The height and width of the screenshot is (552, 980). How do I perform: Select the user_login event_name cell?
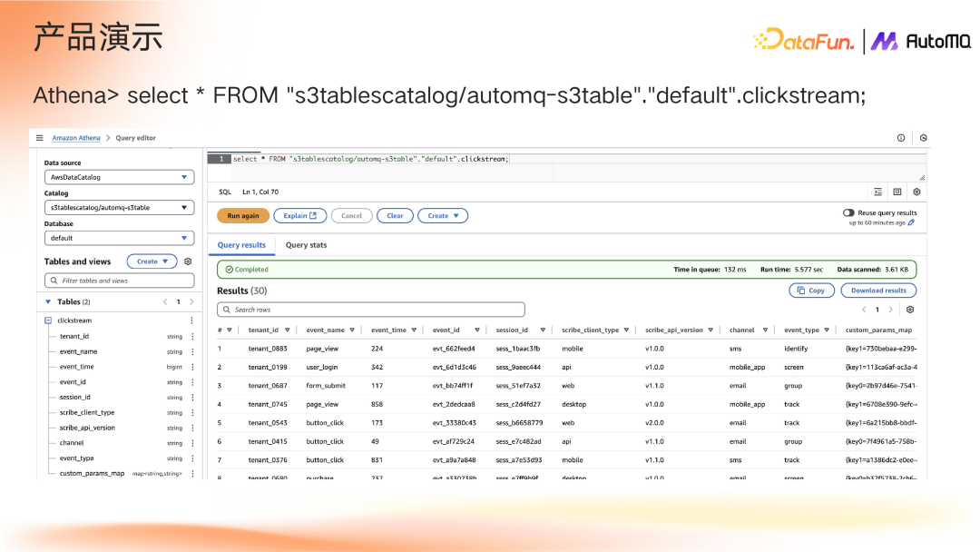tap(322, 367)
